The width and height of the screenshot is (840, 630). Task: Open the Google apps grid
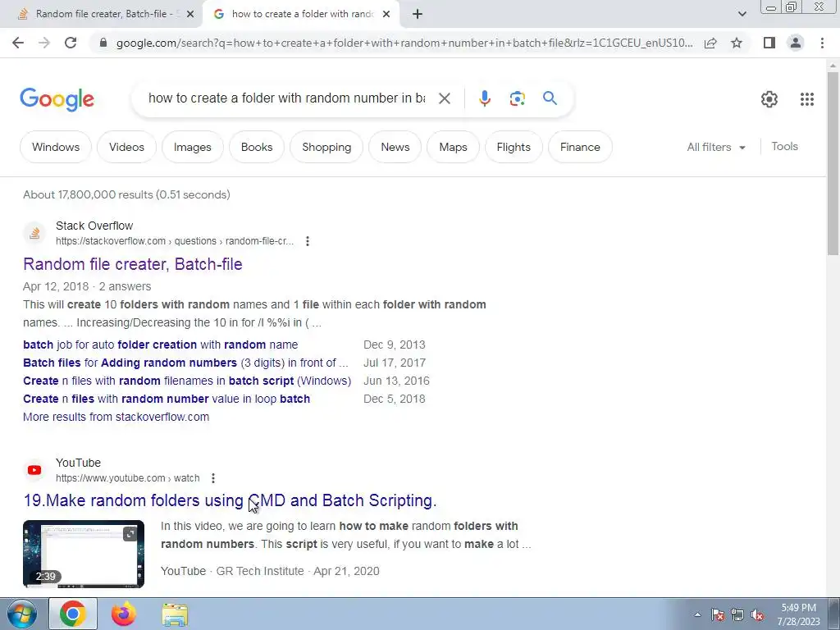[807, 99]
